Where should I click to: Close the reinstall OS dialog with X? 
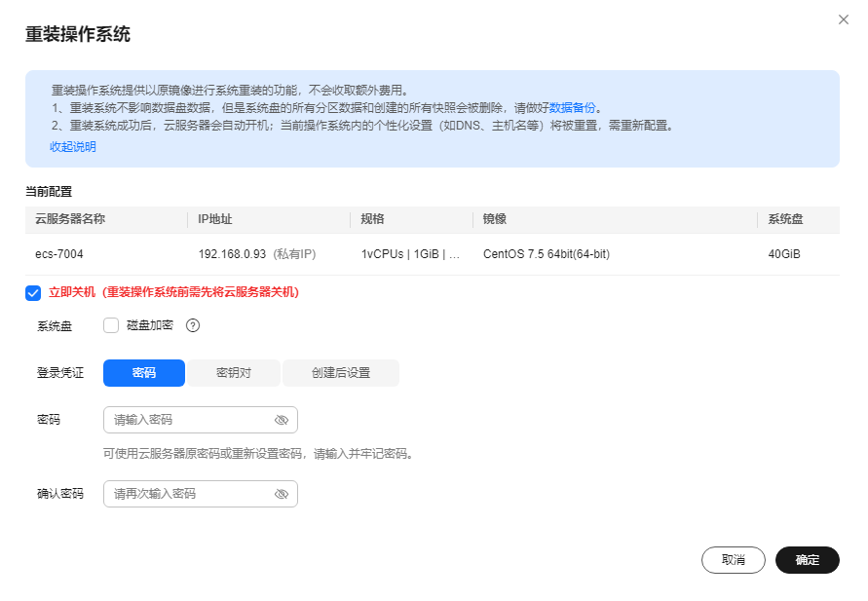click(843, 19)
